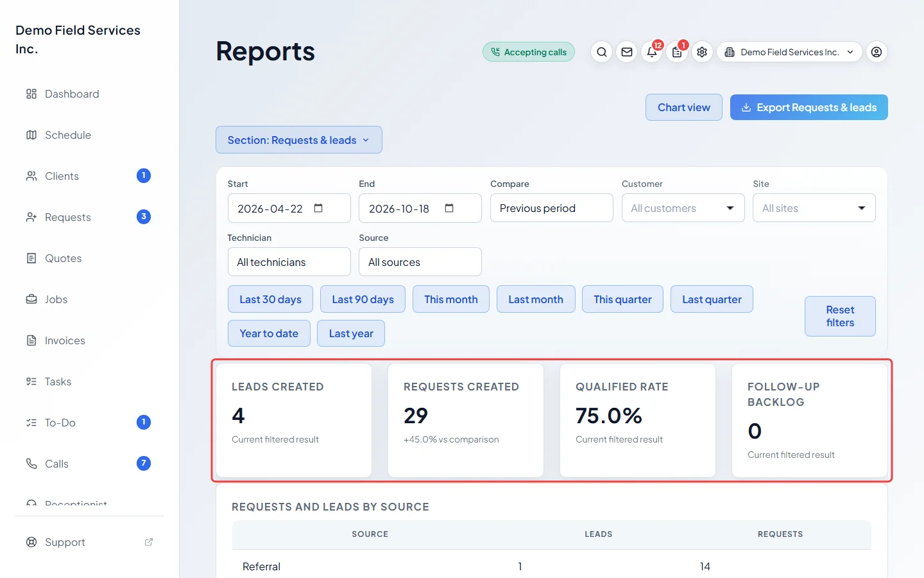924x578 pixels.
Task: Apply the This quarter preset
Action: tap(622, 299)
